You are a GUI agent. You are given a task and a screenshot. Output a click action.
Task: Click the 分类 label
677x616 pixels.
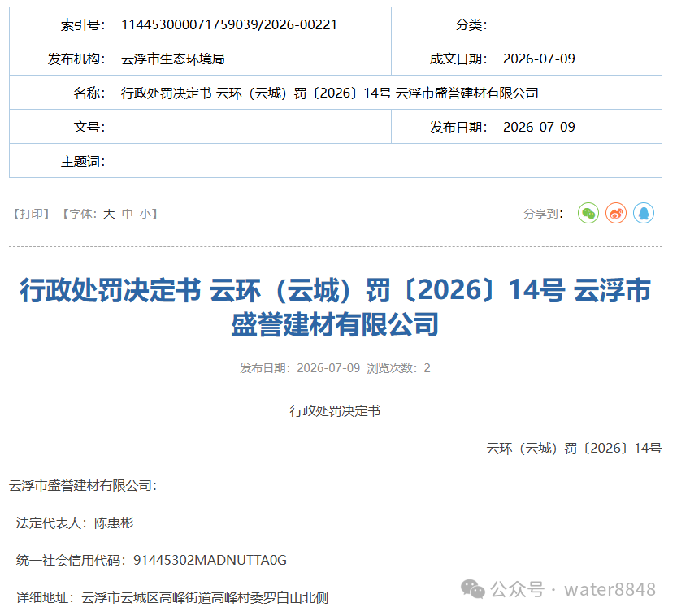[471, 24]
